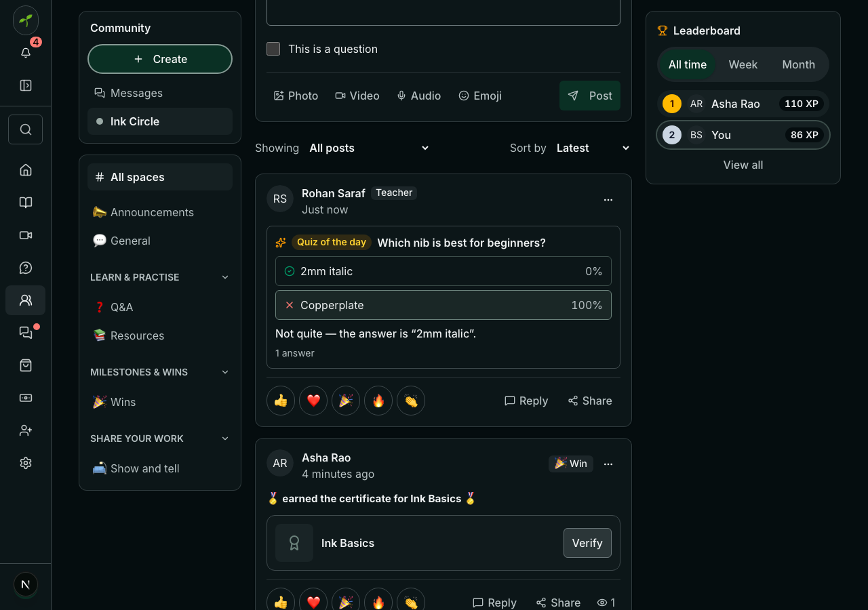This screenshot has width=868, height=610.
Task: Open the chat bubbles icon in rail
Action: (x=26, y=333)
